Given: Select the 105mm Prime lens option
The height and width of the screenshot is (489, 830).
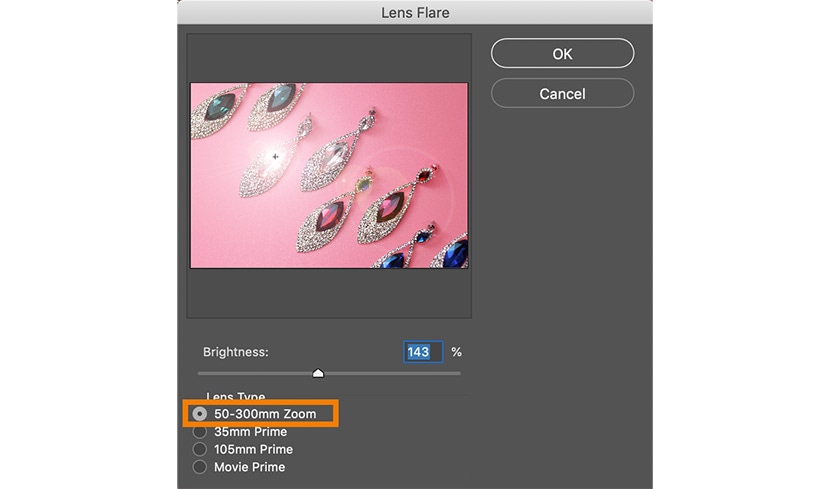Looking at the screenshot, I should (x=200, y=450).
